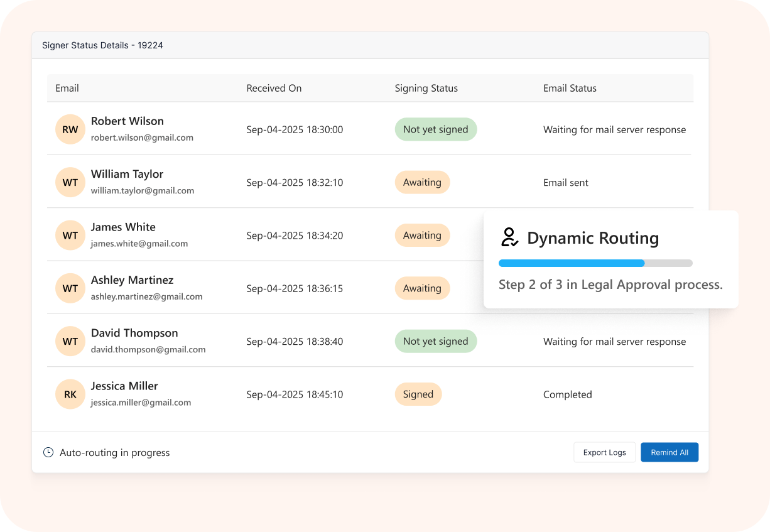Select Robert Wilson's Not yet signed badge
The width and height of the screenshot is (770, 532).
(x=435, y=129)
